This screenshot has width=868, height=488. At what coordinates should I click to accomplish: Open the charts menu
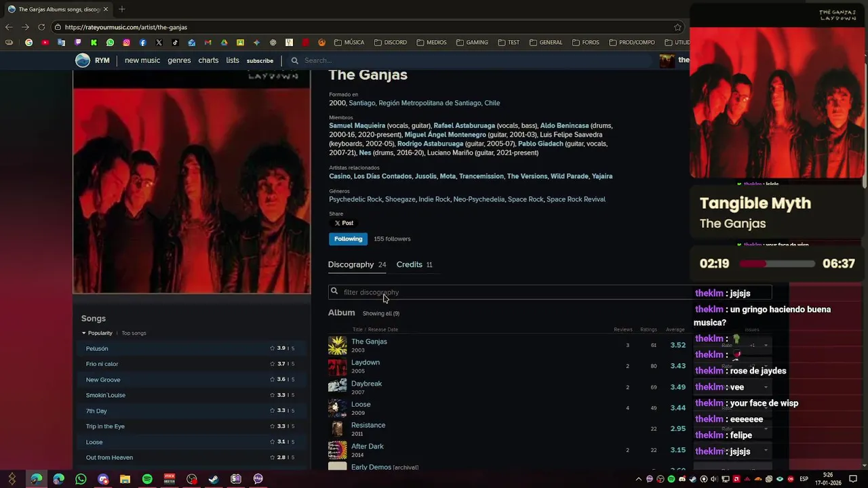[208, 60]
